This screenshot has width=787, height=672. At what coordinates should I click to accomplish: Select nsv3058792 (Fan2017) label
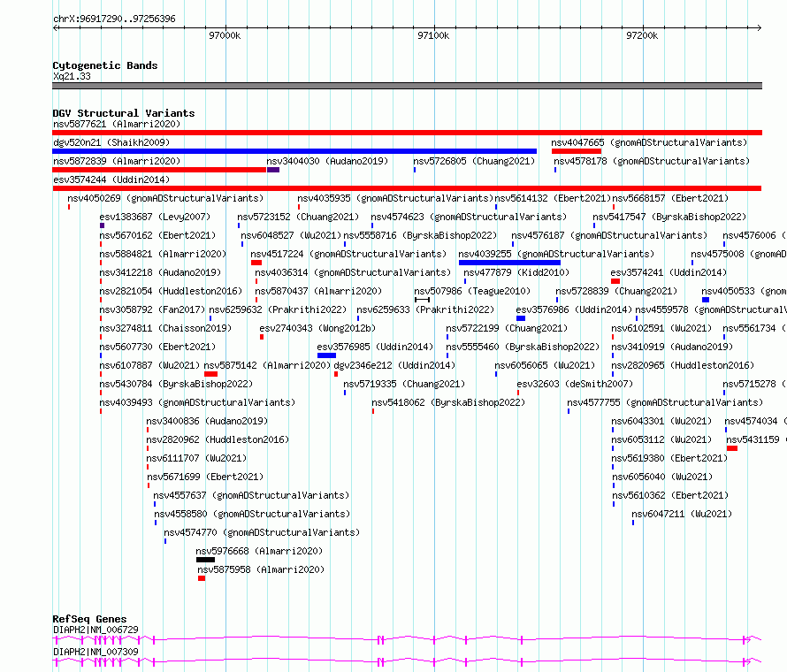[x=153, y=309]
